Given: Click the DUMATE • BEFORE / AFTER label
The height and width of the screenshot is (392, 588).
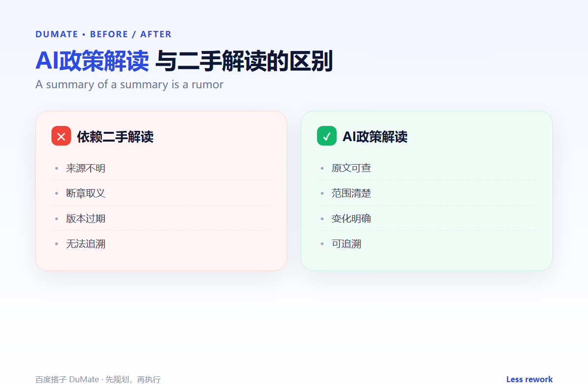Looking at the screenshot, I should 103,34.
